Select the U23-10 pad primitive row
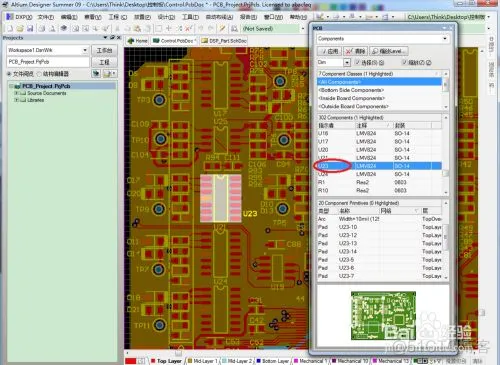500x365 pixels. pos(379,227)
